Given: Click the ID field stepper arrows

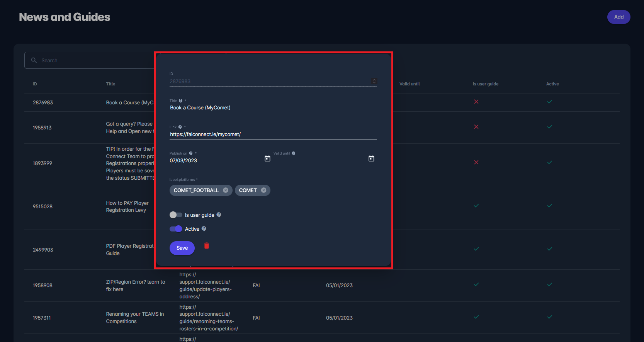Looking at the screenshot, I should pos(374,81).
